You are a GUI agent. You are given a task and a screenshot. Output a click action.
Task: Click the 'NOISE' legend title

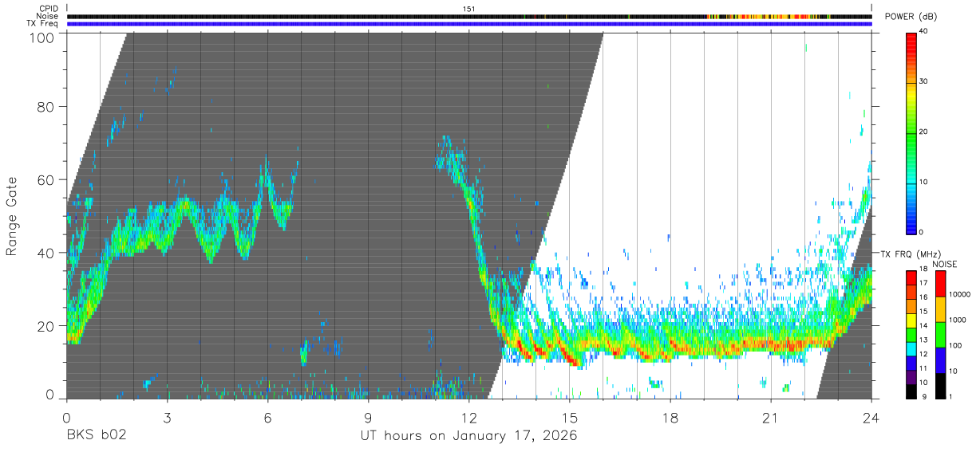tap(945, 264)
